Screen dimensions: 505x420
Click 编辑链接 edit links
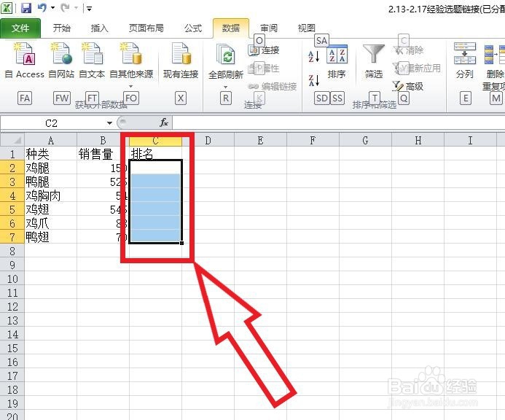coord(273,86)
